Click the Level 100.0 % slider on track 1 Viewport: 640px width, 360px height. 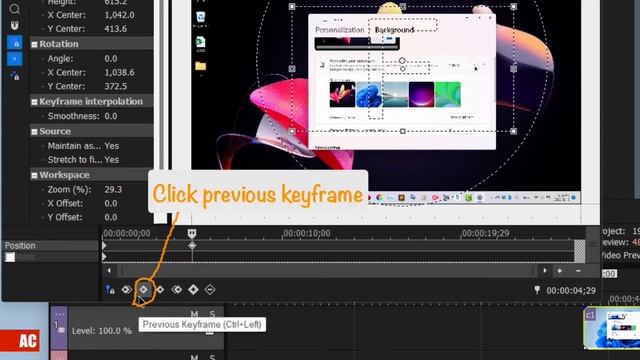tap(102, 331)
